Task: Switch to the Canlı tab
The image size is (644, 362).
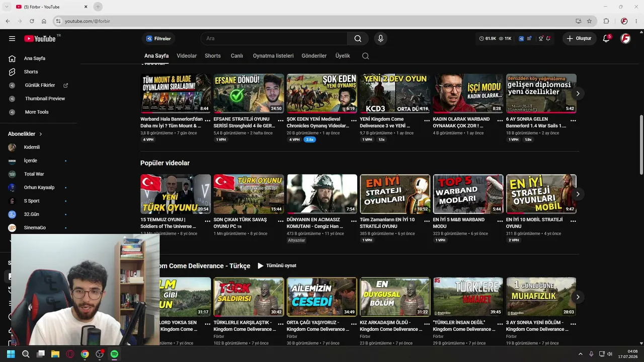Action: pos(237,56)
